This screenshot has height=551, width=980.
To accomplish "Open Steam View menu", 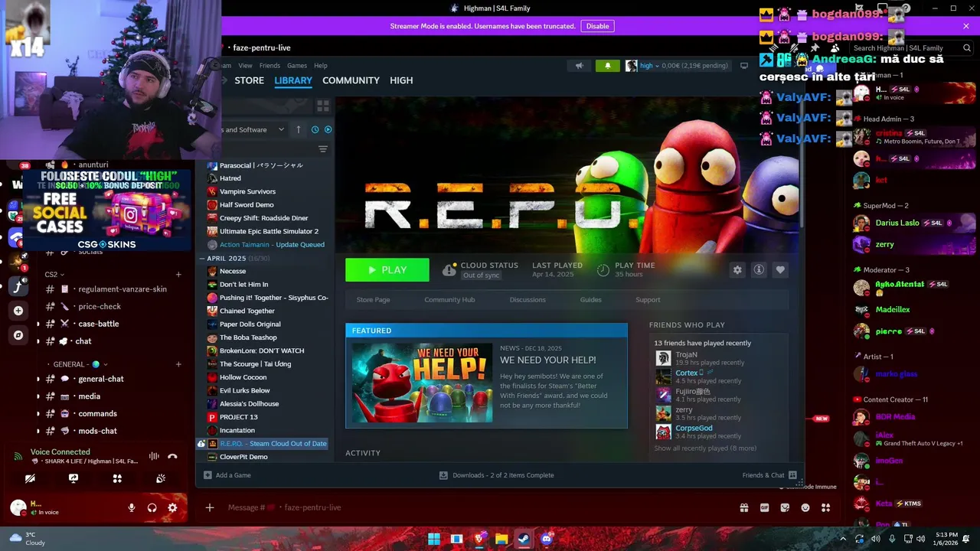I will pyautogui.click(x=245, y=66).
